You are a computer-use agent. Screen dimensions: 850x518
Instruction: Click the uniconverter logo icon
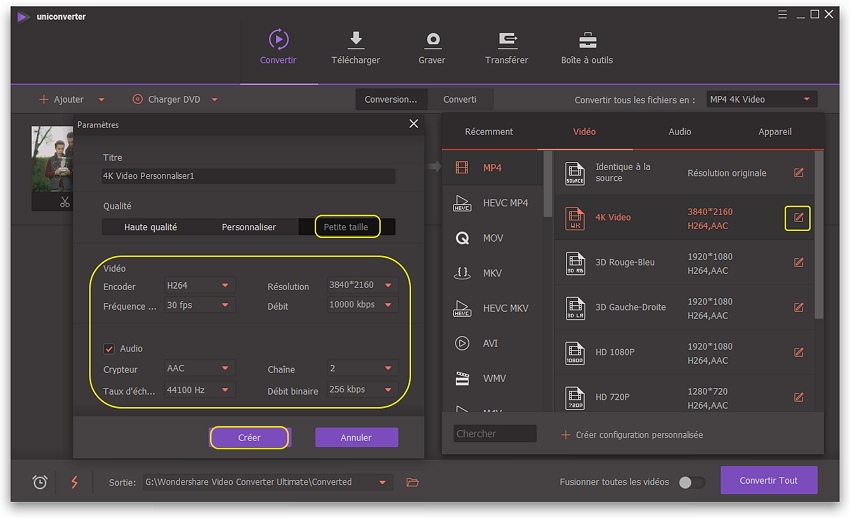[23, 17]
